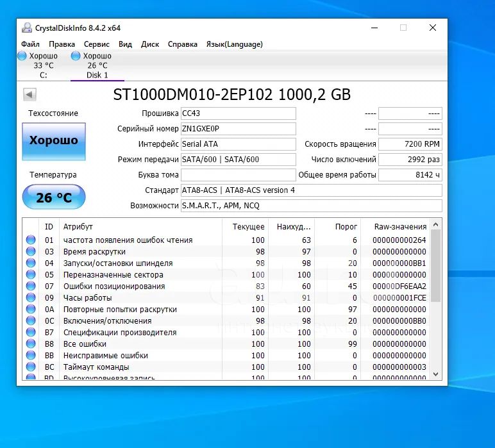This screenshot has height=448, width=495.
Task: Click raw value 00000DF6EAA2
Action: click(x=399, y=286)
